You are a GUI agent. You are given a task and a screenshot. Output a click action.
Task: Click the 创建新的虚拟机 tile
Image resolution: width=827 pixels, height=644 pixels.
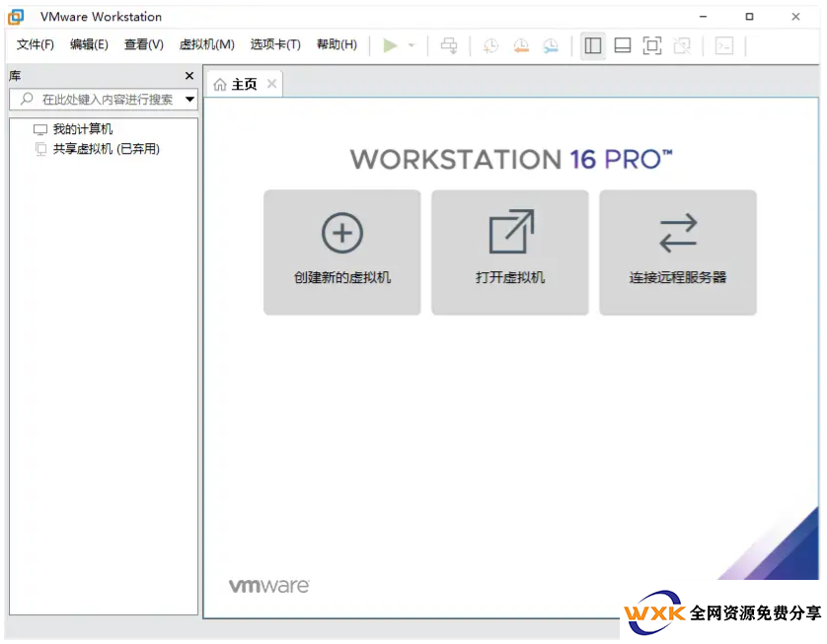342,252
